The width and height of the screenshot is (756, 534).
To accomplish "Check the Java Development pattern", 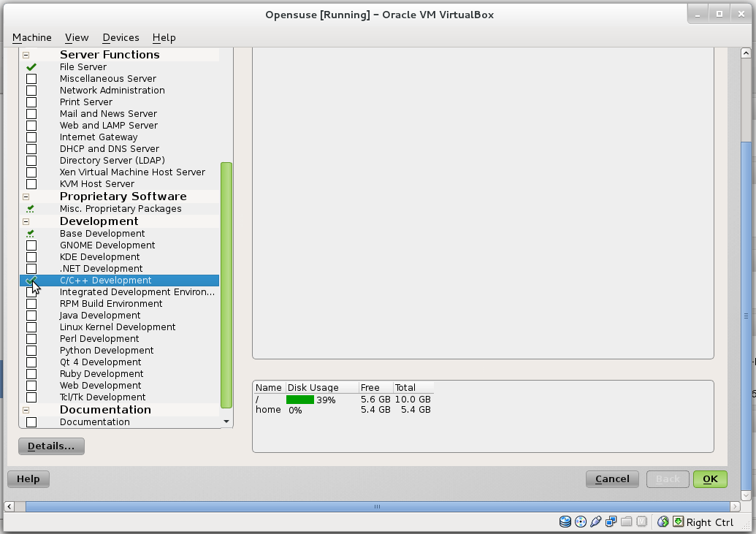I will click(x=31, y=315).
